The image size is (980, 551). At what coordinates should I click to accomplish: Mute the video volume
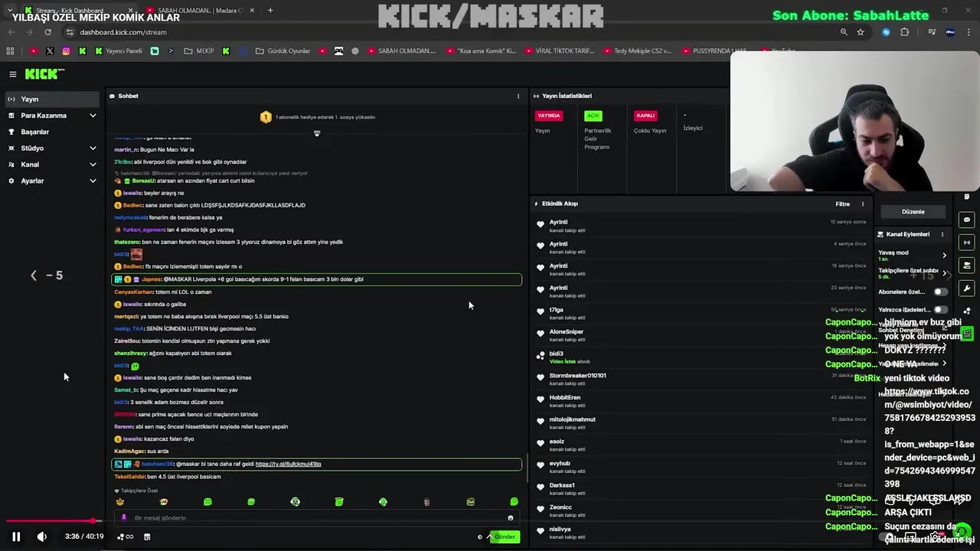41,537
